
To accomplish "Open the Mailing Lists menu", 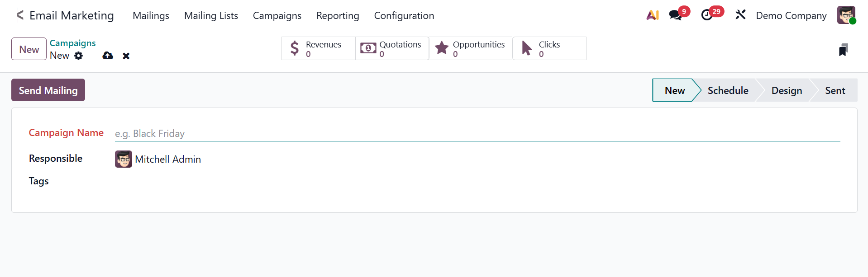I will coord(211,16).
